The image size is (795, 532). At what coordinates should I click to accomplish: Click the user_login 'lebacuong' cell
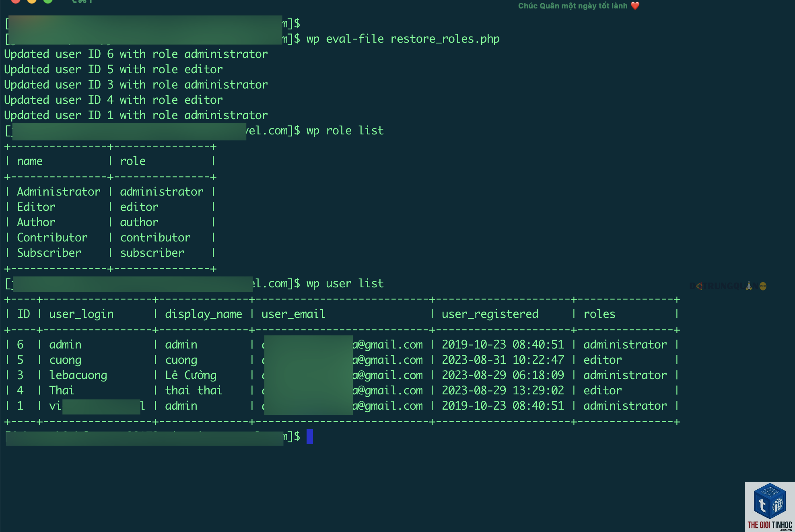click(x=78, y=375)
